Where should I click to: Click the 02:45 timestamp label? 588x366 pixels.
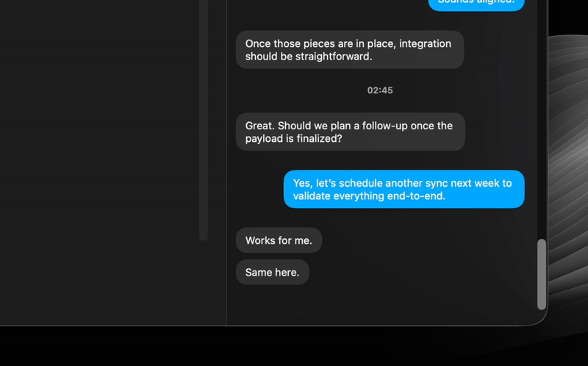(x=380, y=90)
